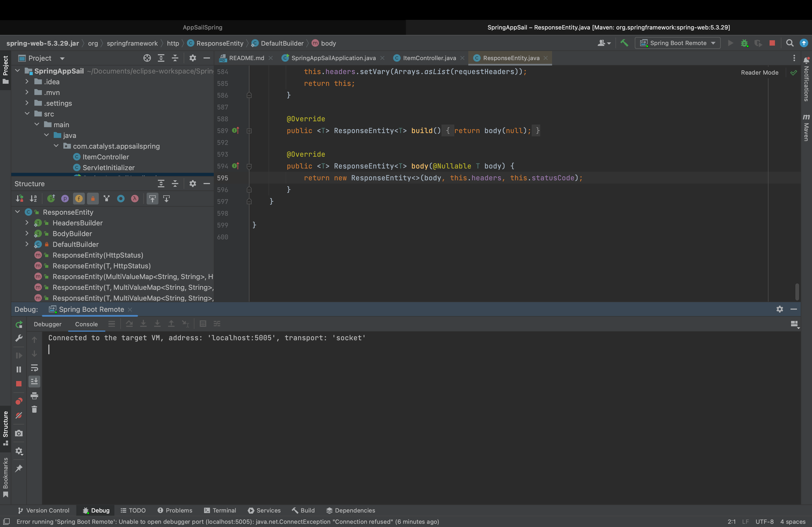This screenshot has height=527, width=812.
Task: Click editor vertical scrollbar thumb
Action: [x=797, y=291]
